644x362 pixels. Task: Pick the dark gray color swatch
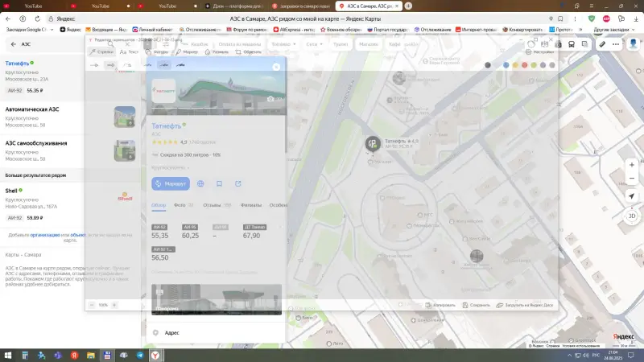point(488,65)
